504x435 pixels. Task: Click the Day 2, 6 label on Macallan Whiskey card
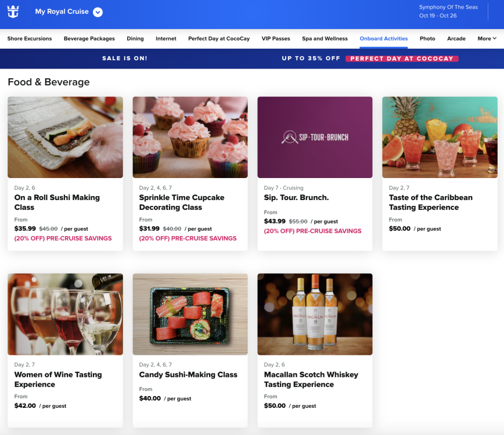click(274, 365)
